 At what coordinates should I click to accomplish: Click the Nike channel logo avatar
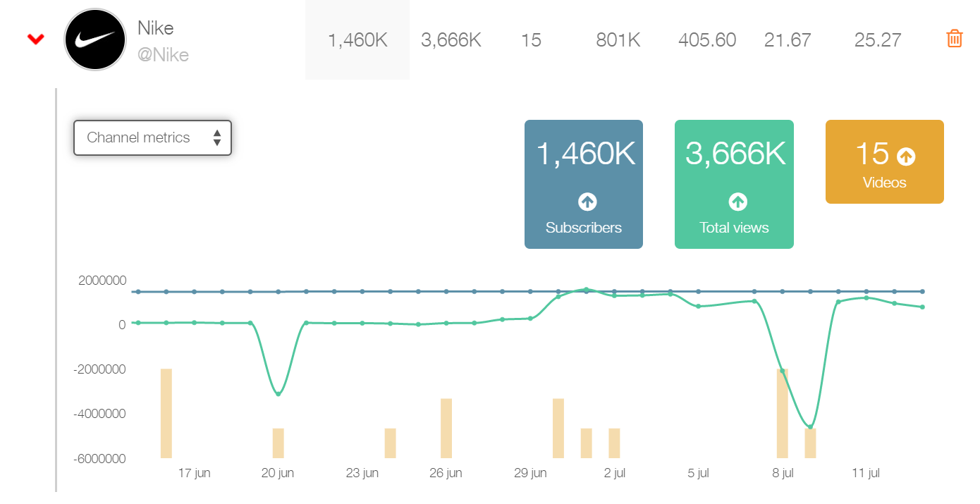(x=94, y=39)
